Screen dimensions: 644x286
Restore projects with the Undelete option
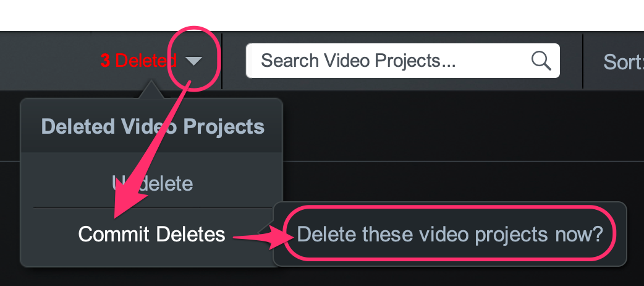(x=152, y=183)
